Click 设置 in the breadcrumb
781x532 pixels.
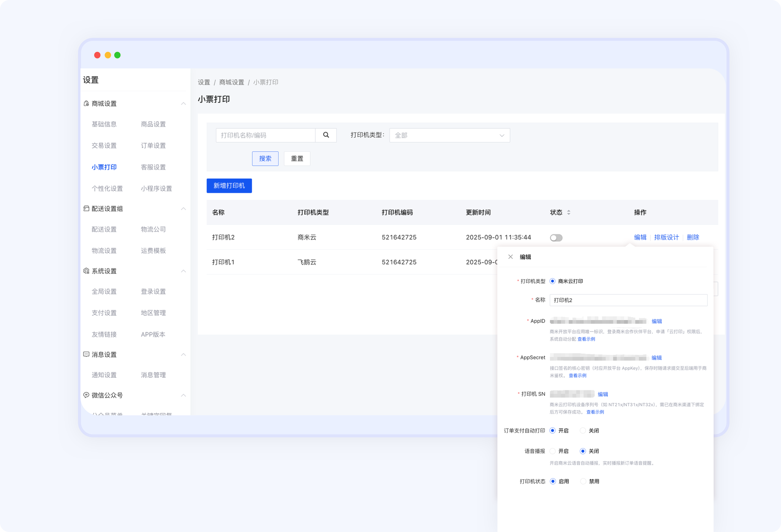tap(204, 82)
